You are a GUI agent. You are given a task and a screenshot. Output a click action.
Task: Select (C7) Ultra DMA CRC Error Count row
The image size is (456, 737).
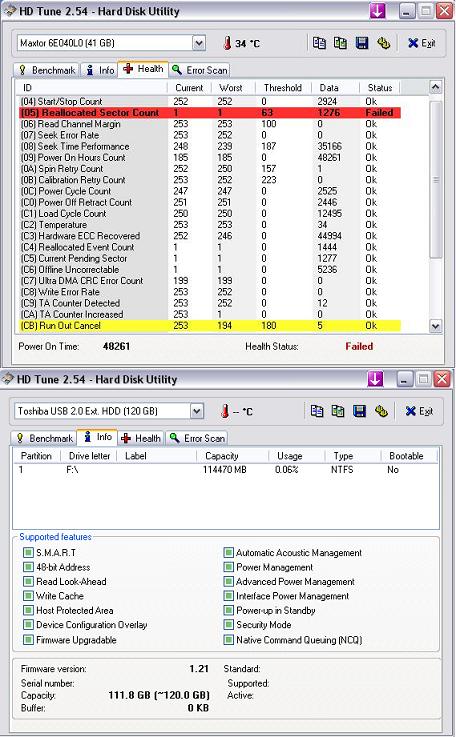[x=210, y=281]
